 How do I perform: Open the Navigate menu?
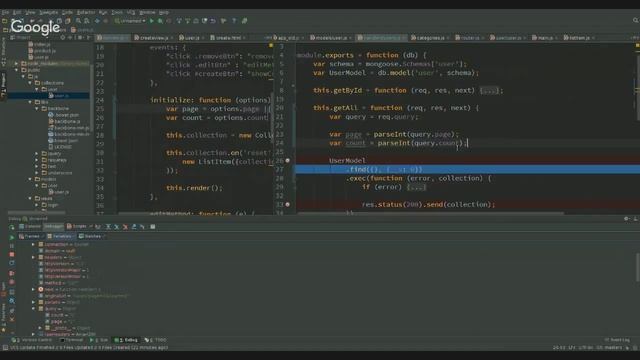pyautogui.click(x=48, y=13)
